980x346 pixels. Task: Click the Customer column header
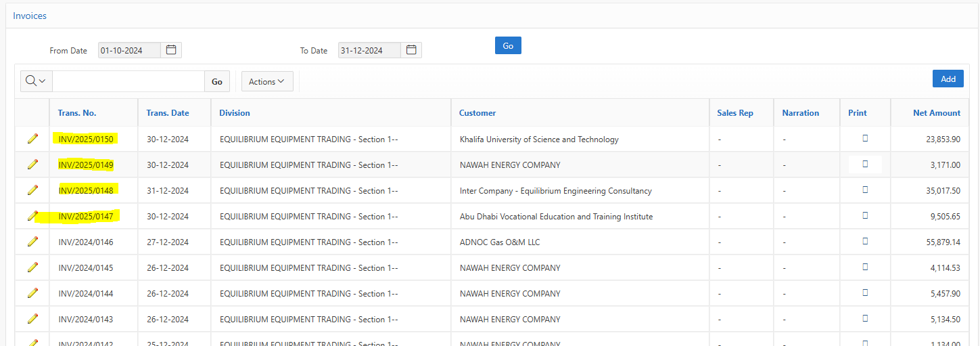click(477, 113)
